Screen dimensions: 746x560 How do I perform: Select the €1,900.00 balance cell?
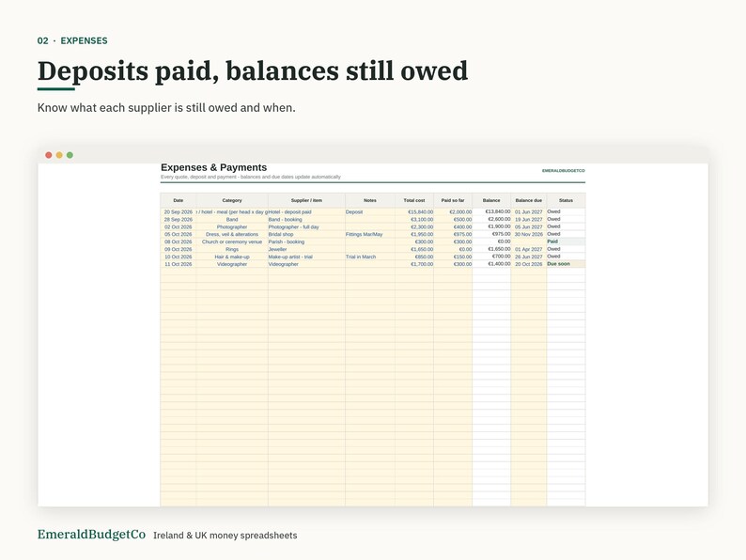coord(491,227)
